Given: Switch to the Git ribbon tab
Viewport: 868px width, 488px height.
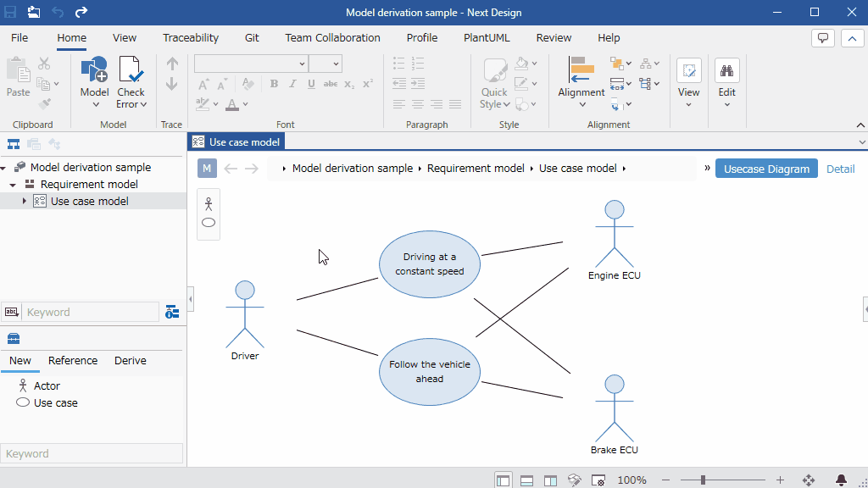Looking at the screenshot, I should (252, 37).
